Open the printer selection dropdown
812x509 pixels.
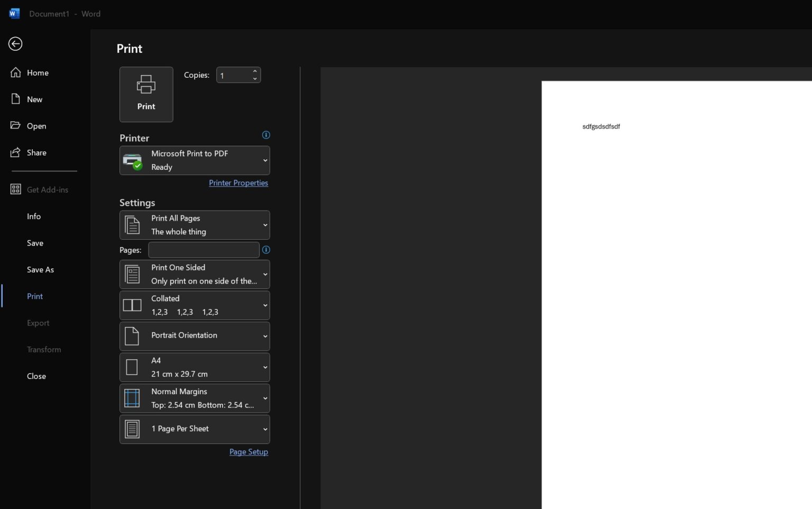pyautogui.click(x=265, y=160)
